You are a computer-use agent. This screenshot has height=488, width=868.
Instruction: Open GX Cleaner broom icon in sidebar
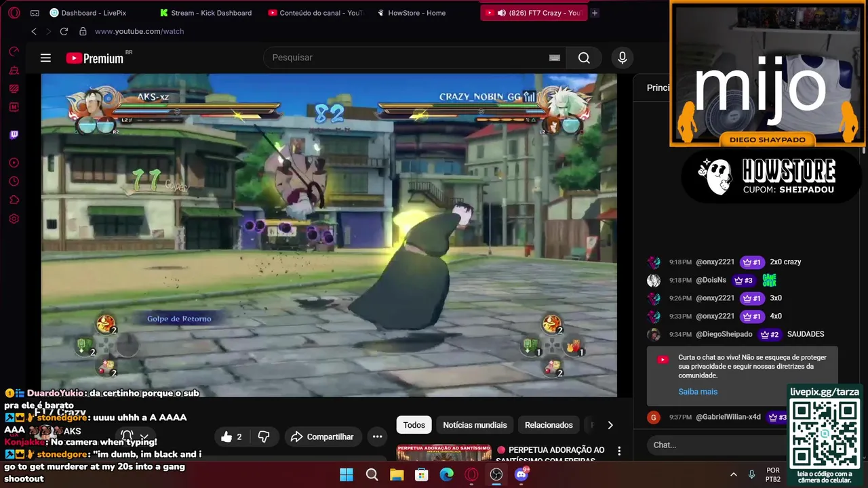[14, 70]
